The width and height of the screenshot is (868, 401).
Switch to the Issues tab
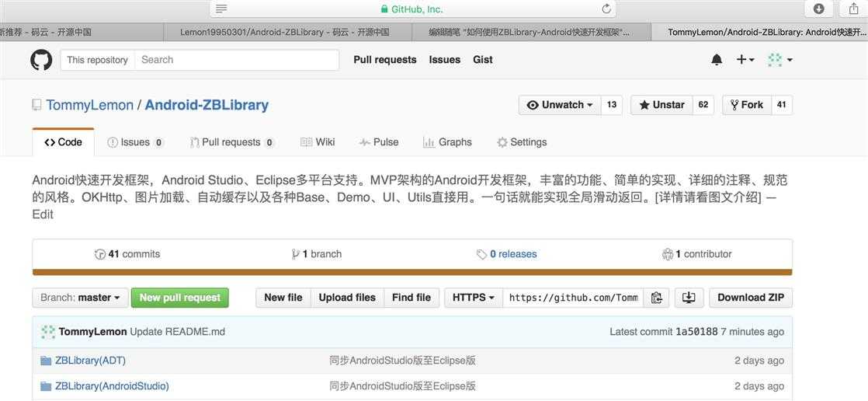click(x=135, y=142)
